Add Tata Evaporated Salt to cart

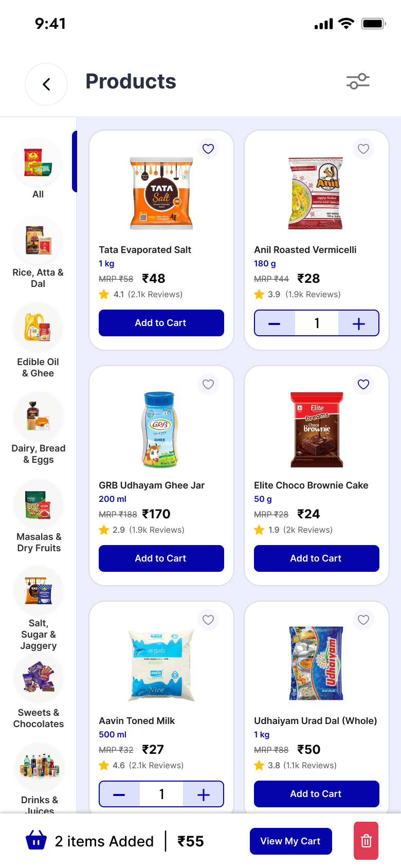pyautogui.click(x=161, y=323)
